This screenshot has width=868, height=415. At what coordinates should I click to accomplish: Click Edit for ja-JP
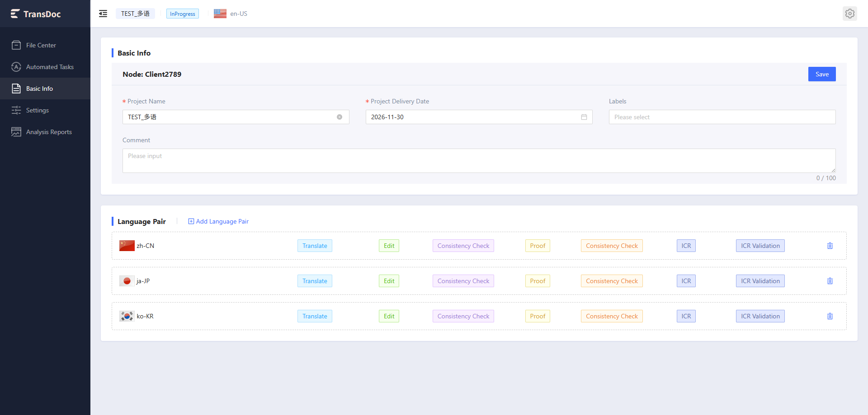coord(389,281)
